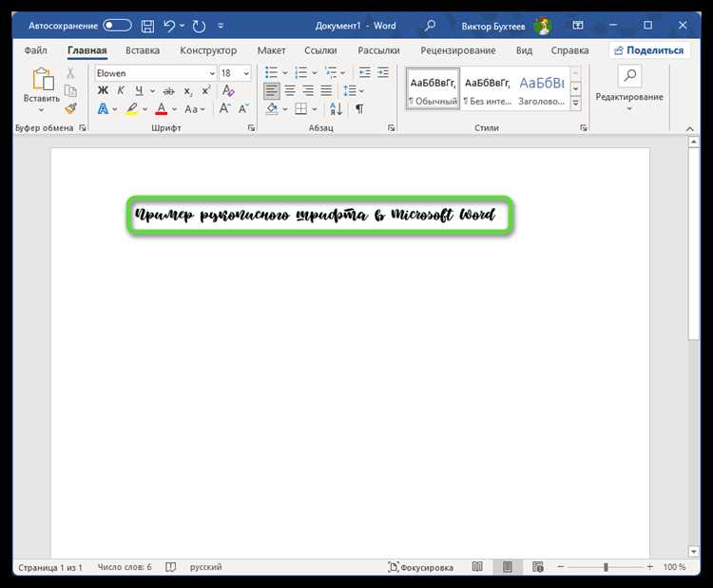Cut selection with scissors icon
Image resolution: width=713 pixels, height=588 pixels.
tap(70, 73)
